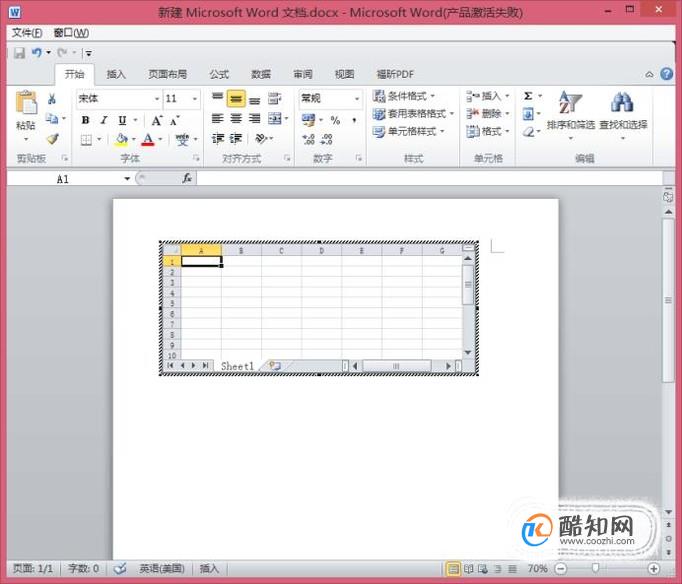This screenshot has width=682, height=584.
Task: Align text left in cell
Action: click(217, 118)
